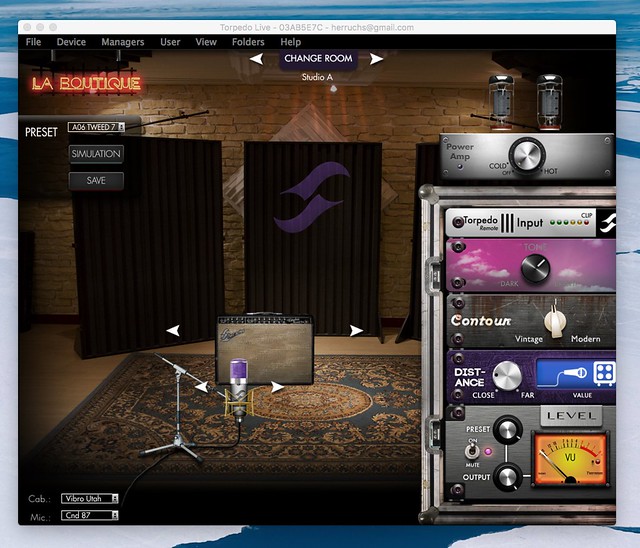Switch to the previous room arrow
This screenshot has width=640, height=548.
256,59
